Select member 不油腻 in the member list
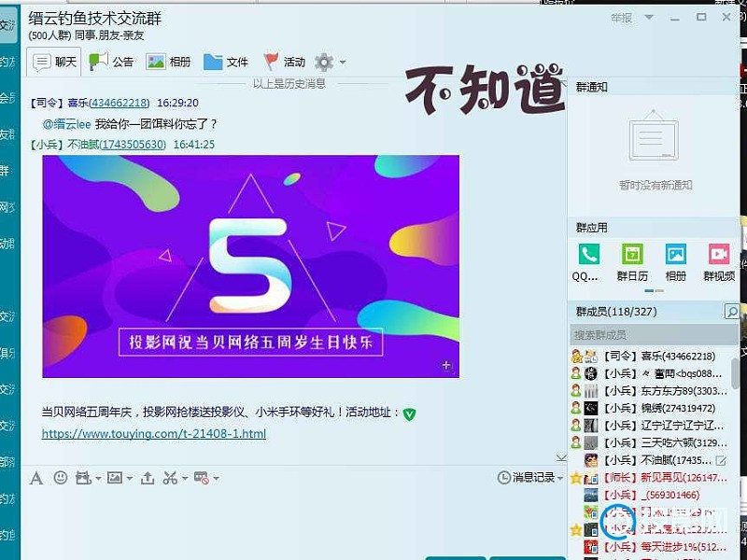Image resolution: width=747 pixels, height=560 pixels. pos(650,460)
